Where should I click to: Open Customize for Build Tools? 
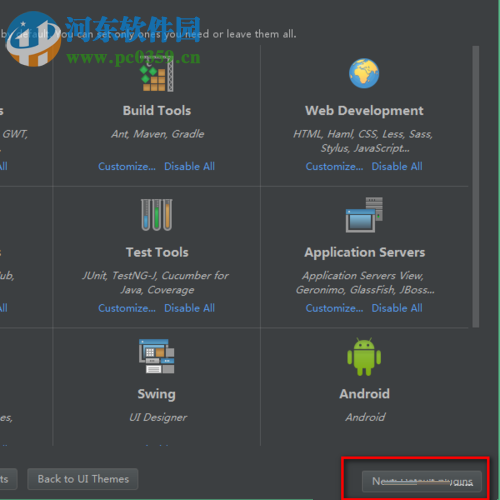click(x=127, y=166)
